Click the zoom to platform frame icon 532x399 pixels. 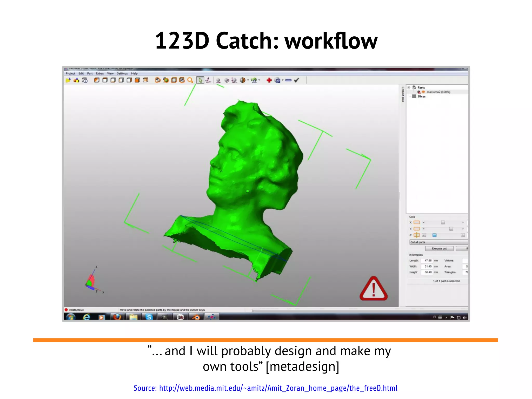174,80
